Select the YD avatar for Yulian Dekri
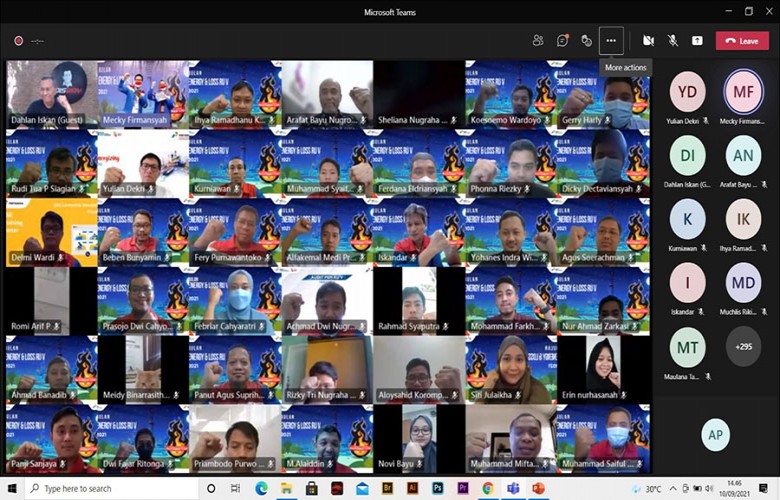This screenshot has width=780, height=500. tap(687, 92)
